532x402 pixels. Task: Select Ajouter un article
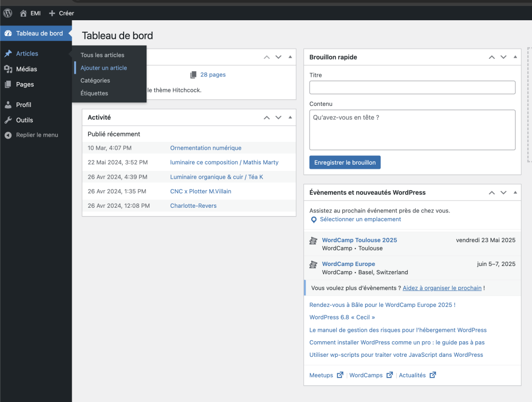point(103,68)
